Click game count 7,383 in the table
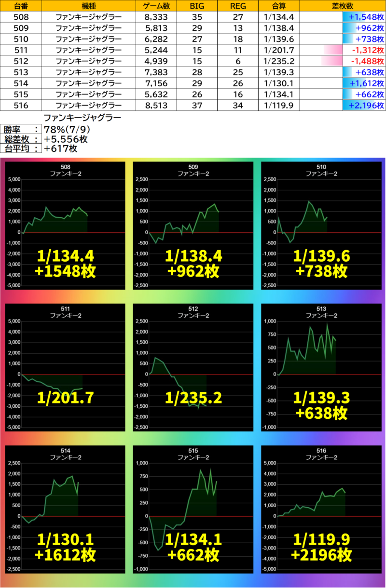386x588 pixels. click(x=155, y=72)
